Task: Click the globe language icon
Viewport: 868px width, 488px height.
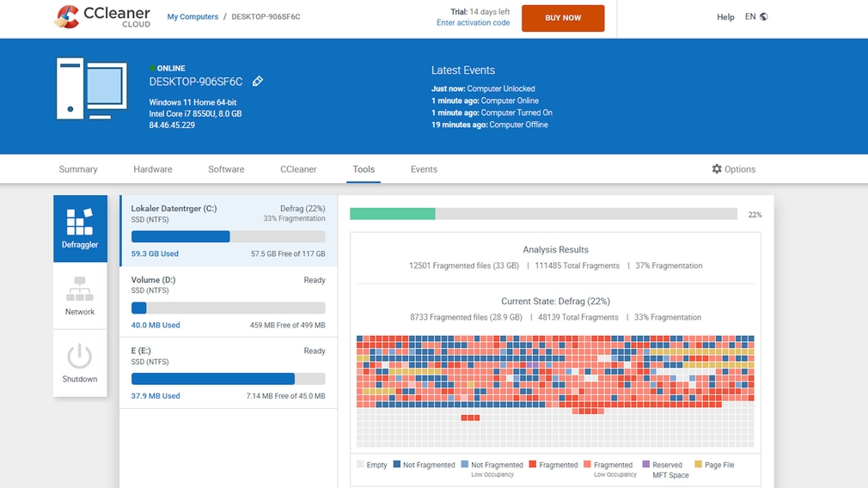Action: click(x=764, y=16)
